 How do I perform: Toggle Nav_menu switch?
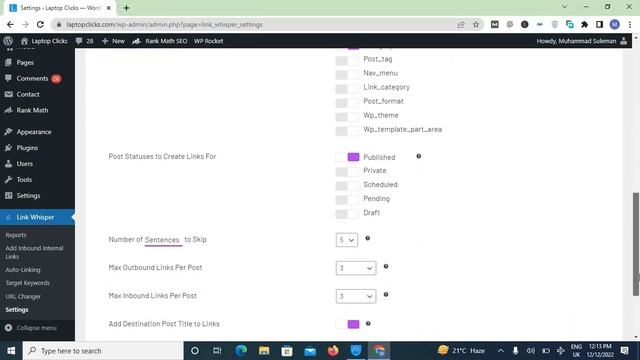(347, 74)
